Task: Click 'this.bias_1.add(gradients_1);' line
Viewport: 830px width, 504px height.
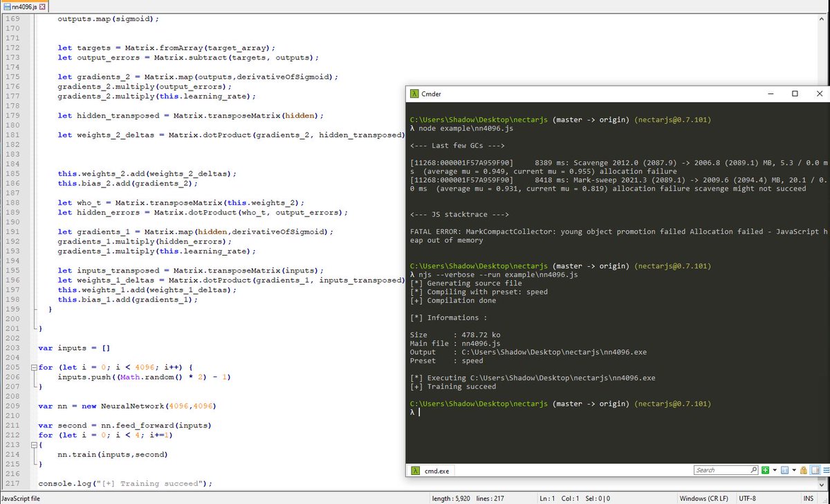Action: coord(127,299)
